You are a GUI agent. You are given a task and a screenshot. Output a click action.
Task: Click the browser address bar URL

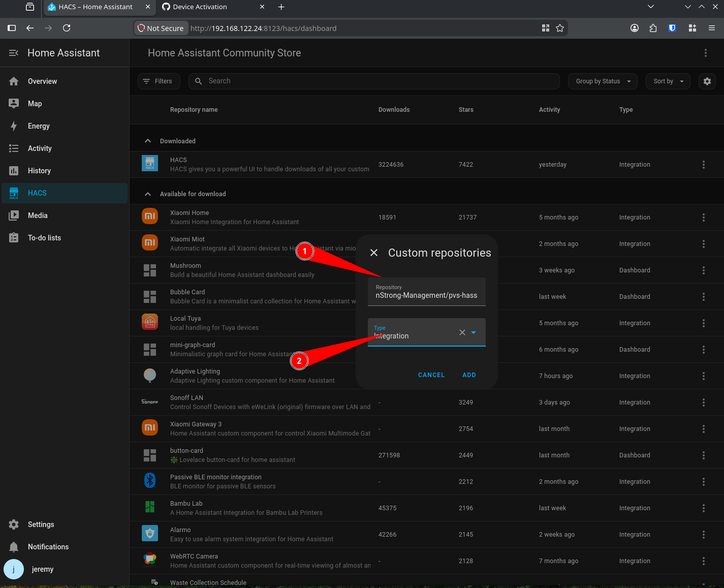click(263, 28)
